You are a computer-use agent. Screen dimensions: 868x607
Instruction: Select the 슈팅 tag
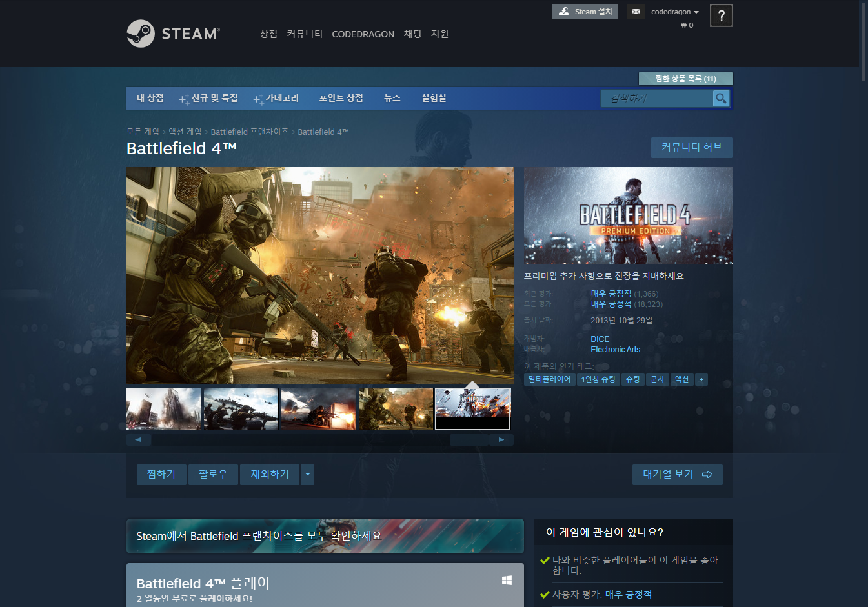pos(633,379)
